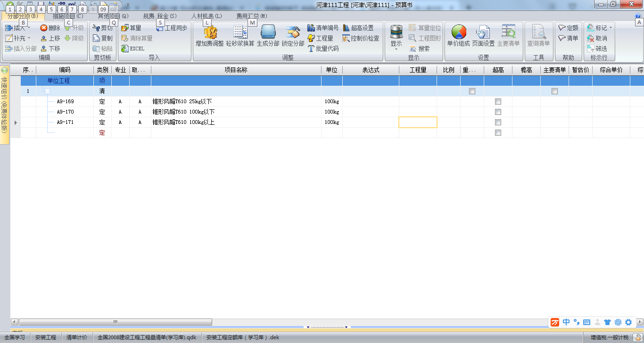
Task: Run 控制价检查 from the ribbon
Action: pos(361,38)
